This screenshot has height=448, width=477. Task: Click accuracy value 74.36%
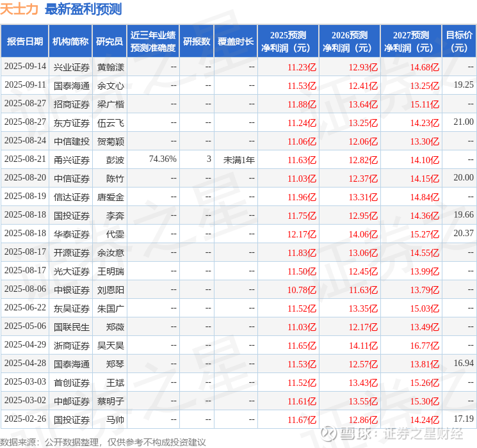pyautogui.click(x=163, y=159)
